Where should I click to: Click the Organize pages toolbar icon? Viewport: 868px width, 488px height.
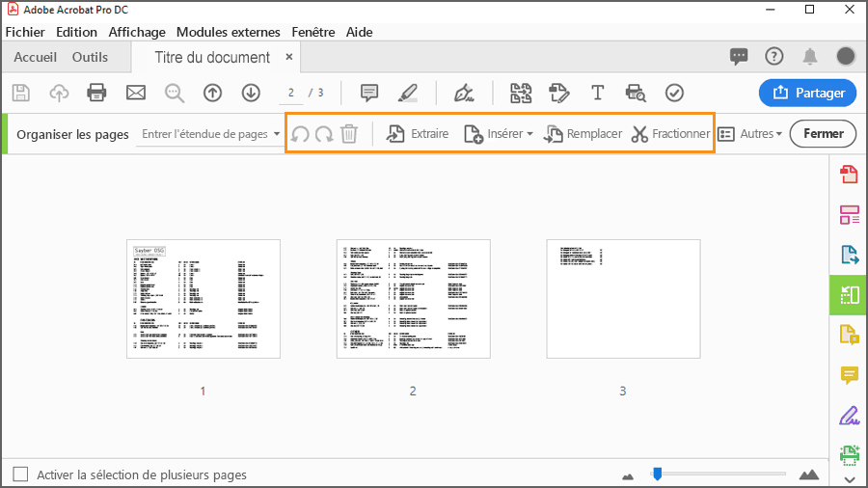pyautogui.click(x=521, y=93)
